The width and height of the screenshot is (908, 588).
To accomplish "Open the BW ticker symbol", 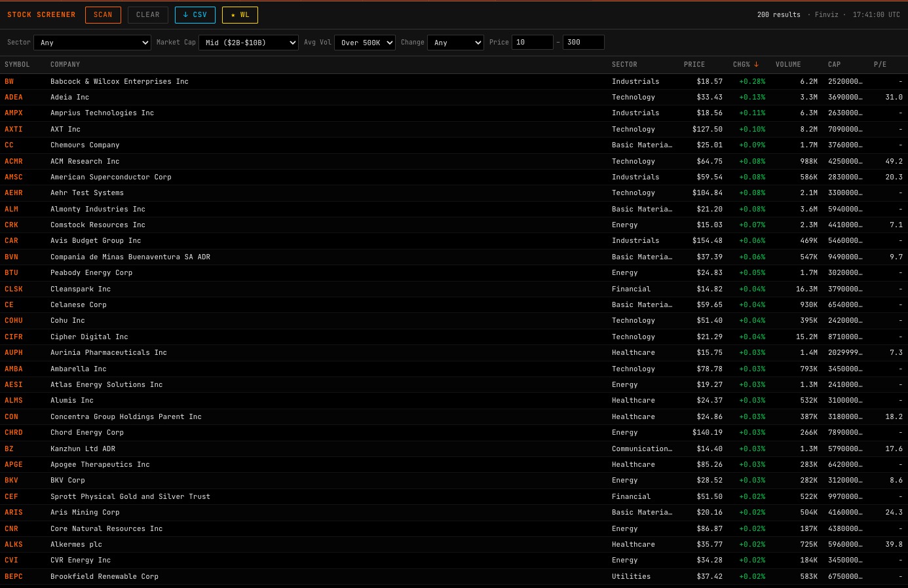I will point(9,82).
